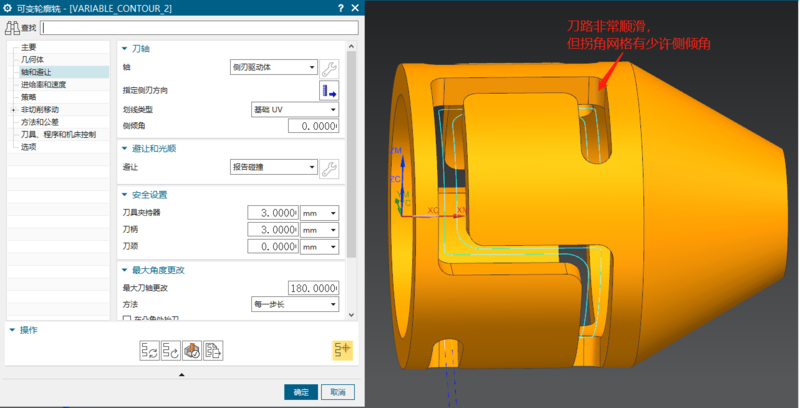
Task: Click the Replay tool path icon
Action: (170, 350)
